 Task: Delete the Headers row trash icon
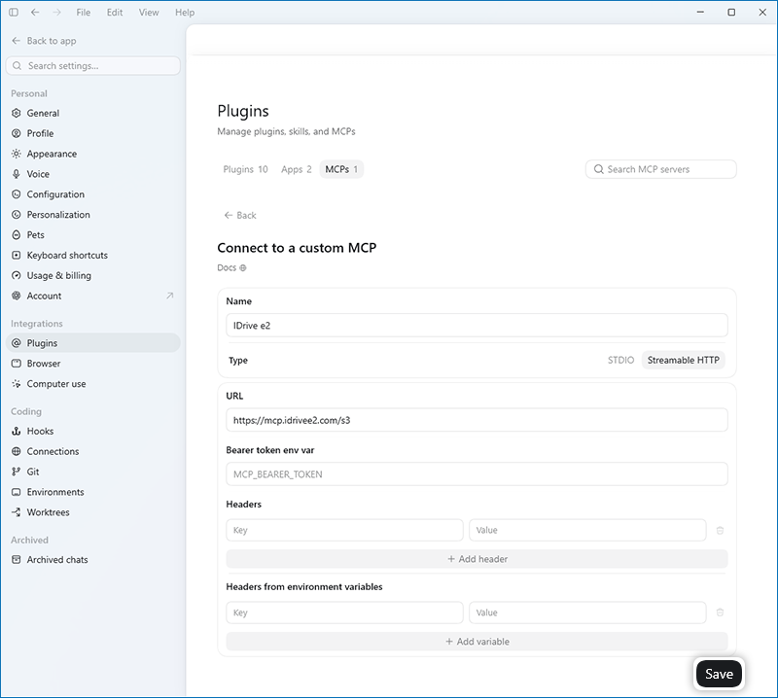720,532
